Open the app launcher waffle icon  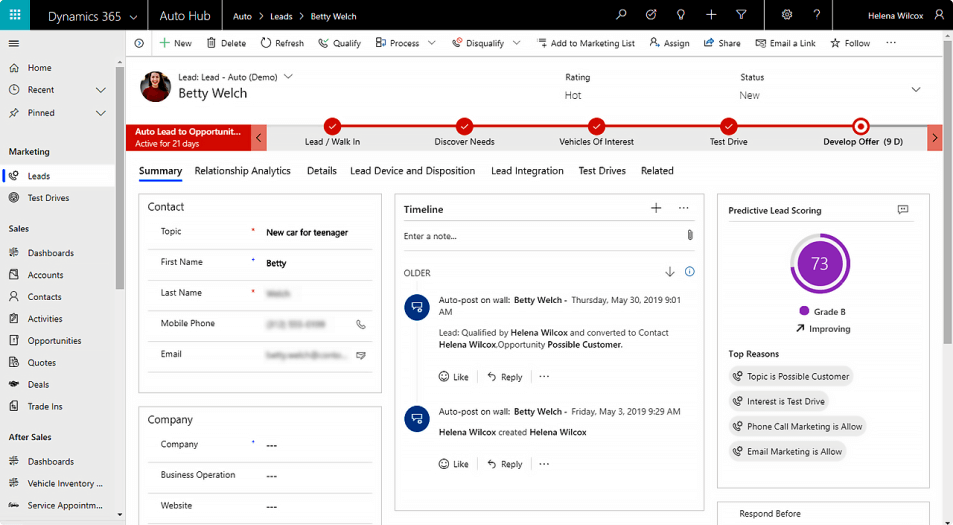point(15,15)
